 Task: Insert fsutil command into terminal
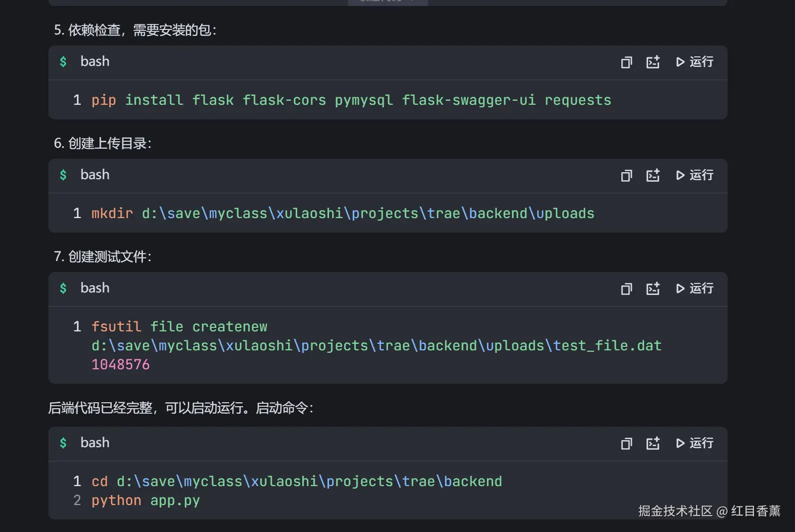[x=653, y=289]
